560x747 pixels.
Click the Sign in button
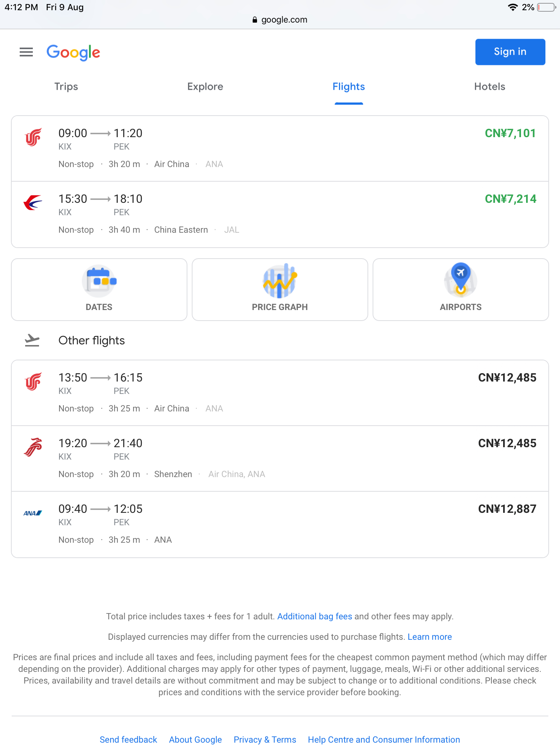click(x=510, y=52)
